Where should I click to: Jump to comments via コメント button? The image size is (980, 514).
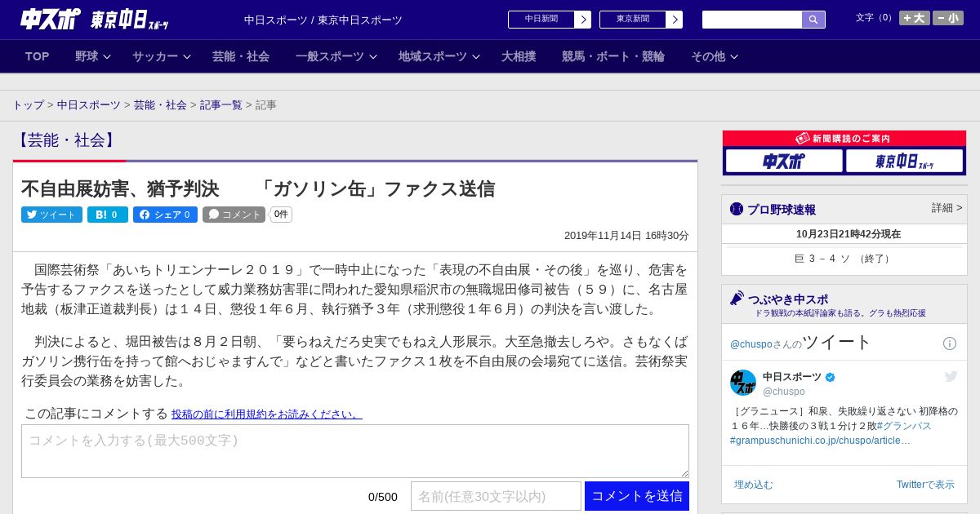coord(234,215)
